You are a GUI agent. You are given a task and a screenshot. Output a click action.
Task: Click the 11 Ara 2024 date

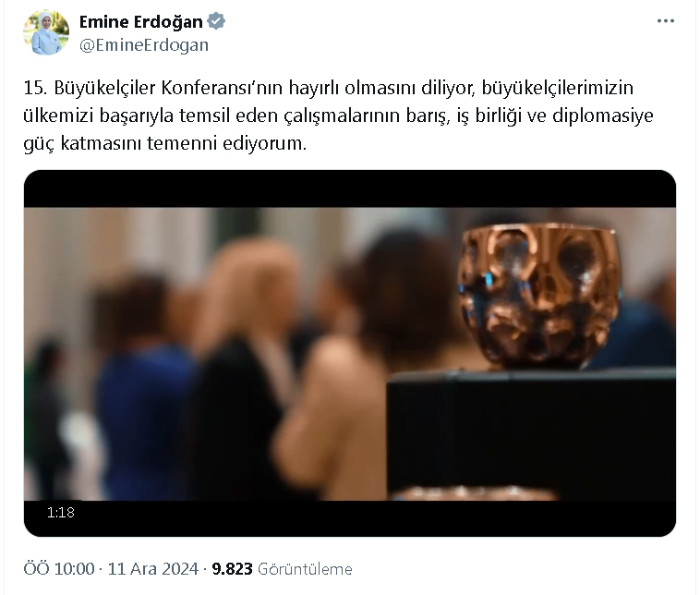point(152,568)
